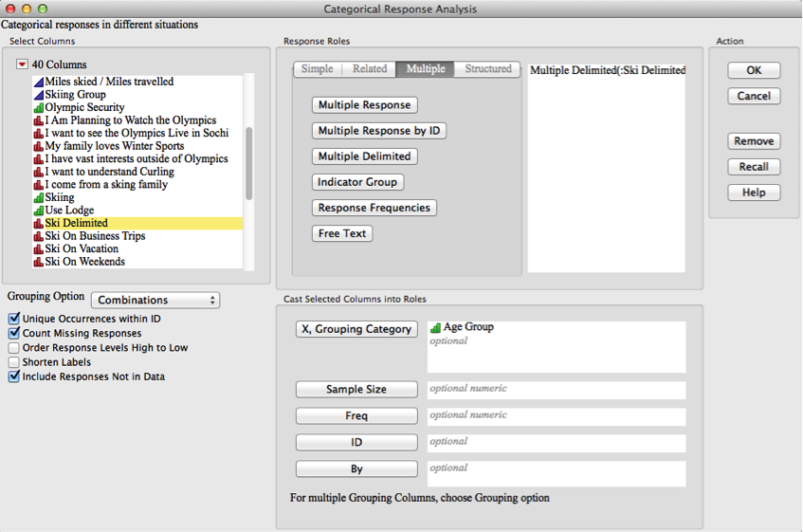Select the Ski On Vacation column name
Screen dimensions: 803x532
(82, 248)
